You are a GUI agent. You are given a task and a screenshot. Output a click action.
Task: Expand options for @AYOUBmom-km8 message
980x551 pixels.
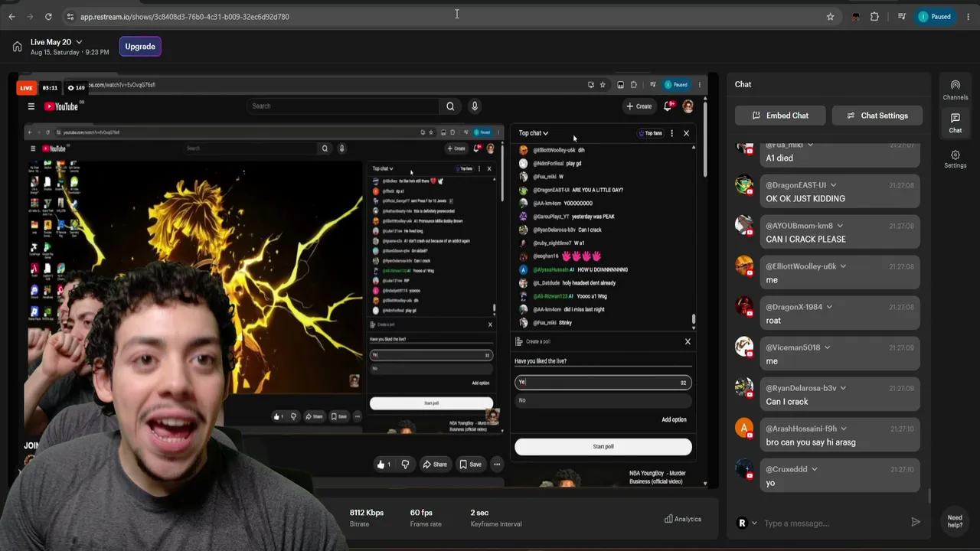(x=840, y=226)
